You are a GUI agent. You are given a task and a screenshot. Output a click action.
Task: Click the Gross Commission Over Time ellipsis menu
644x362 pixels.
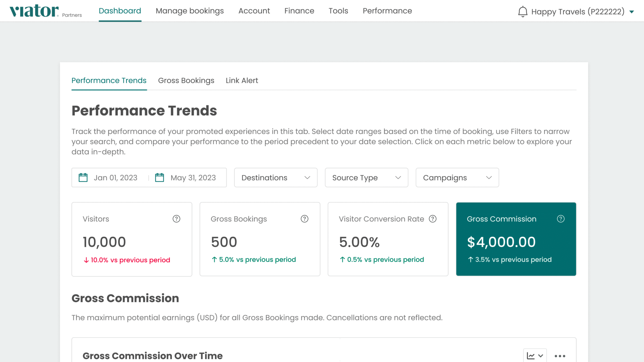click(x=560, y=356)
